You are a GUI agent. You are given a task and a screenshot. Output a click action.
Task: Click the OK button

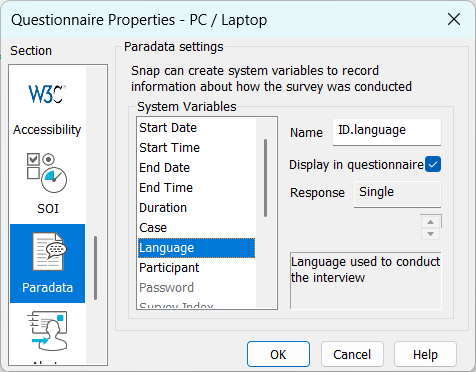click(x=278, y=354)
